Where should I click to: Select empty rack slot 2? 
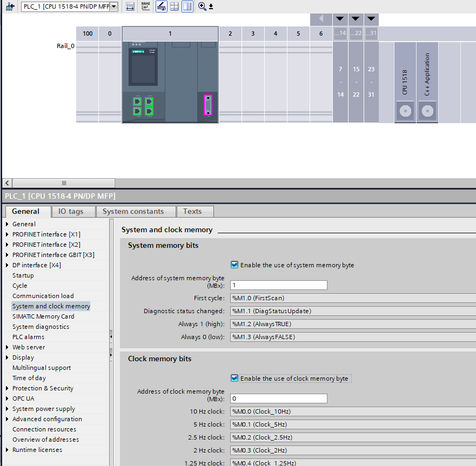(x=230, y=82)
